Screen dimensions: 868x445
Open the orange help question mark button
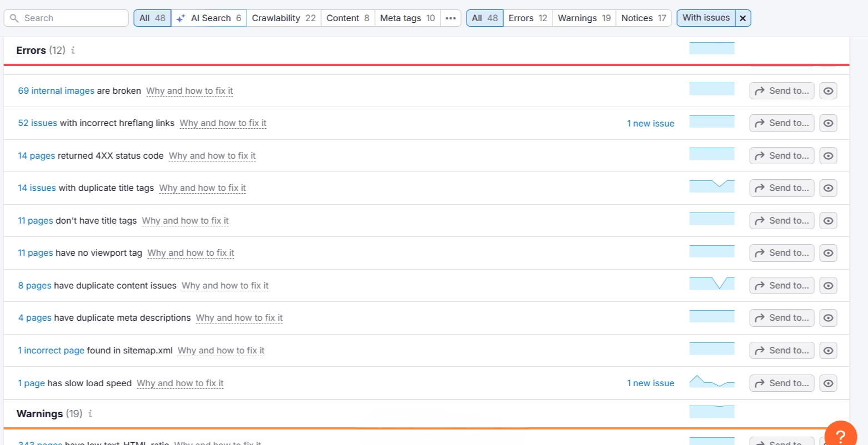click(x=840, y=436)
